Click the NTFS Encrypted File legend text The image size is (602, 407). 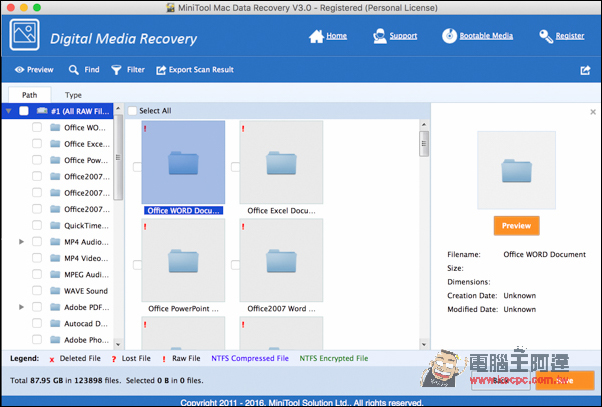tap(334, 358)
